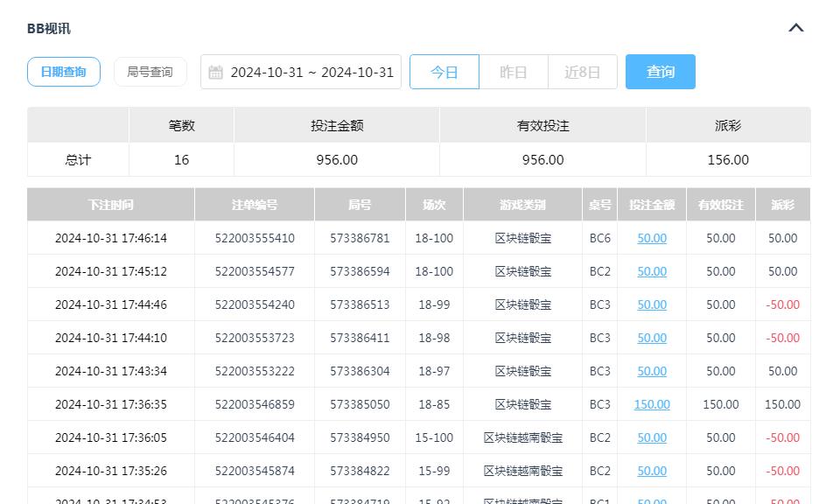Click the 派彩 column header
Image resolution: width=833 pixels, height=504 pixels.
click(782, 204)
